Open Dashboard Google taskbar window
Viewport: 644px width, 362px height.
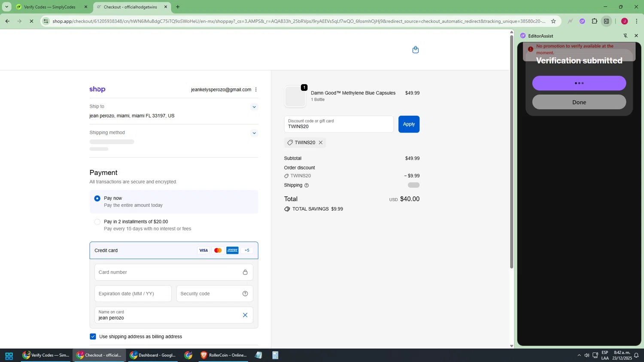point(153,355)
